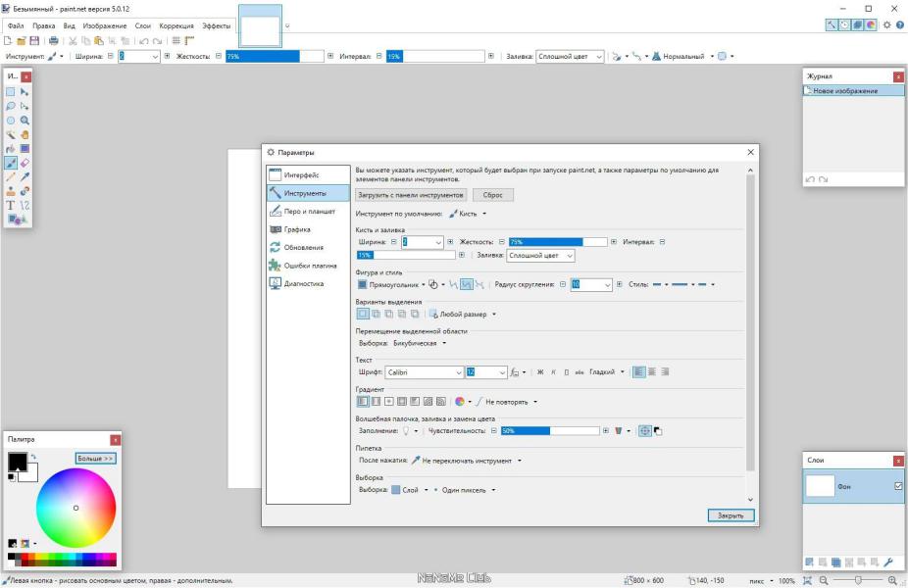Select right text alignment in Текст section

tap(665, 372)
